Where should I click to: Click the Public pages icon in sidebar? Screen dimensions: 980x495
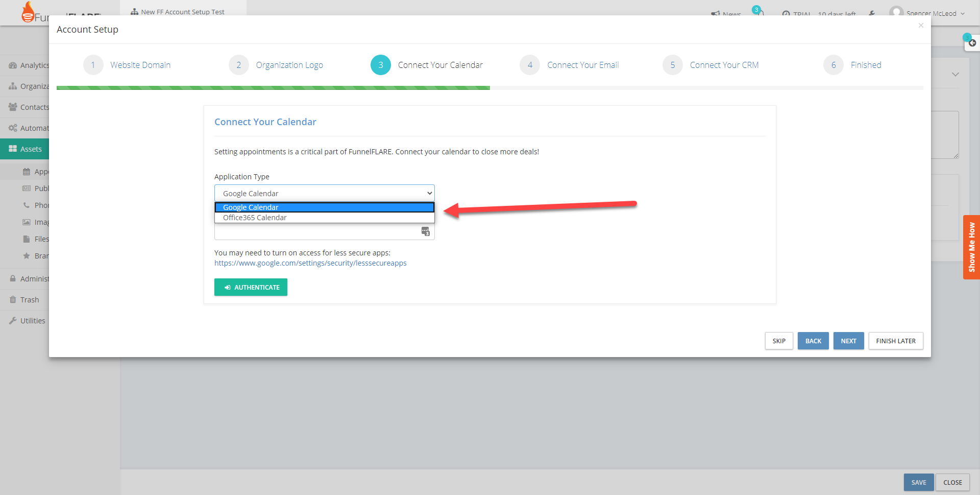click(x=27, y=188)
